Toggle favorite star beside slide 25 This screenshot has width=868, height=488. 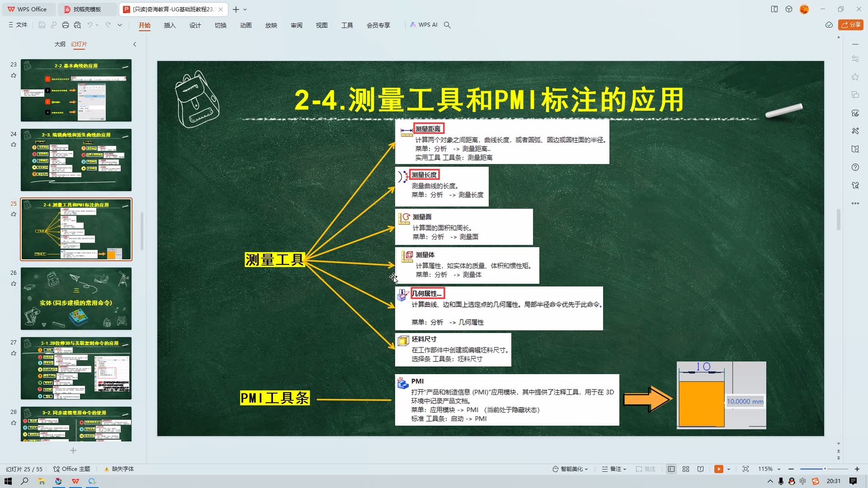coord(14,215)
